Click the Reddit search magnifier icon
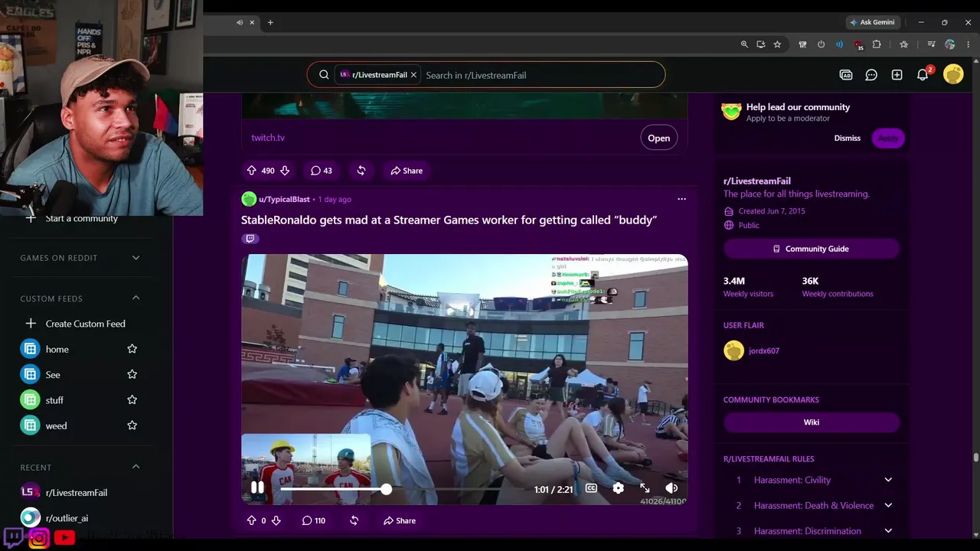The height and width of the screenshot is (551, 980). click(x=324, y=75)
